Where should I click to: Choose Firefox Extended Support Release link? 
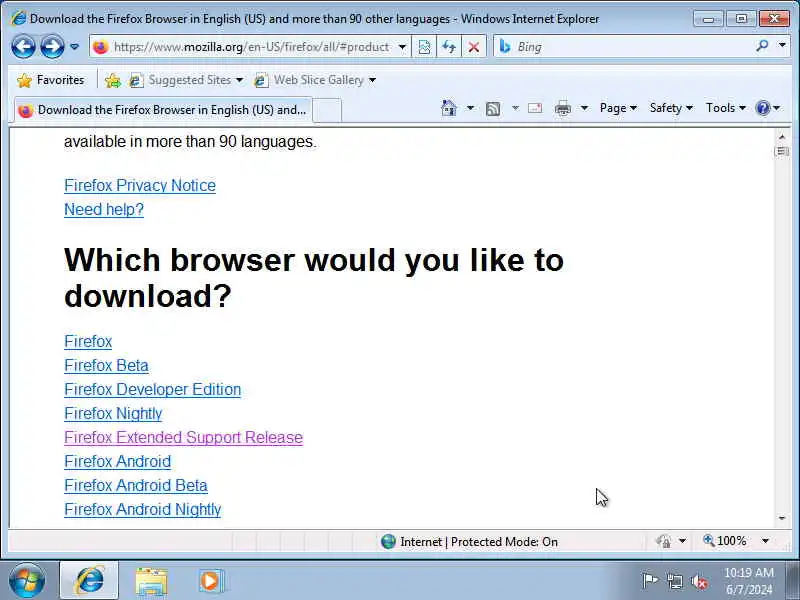[184, 438]
